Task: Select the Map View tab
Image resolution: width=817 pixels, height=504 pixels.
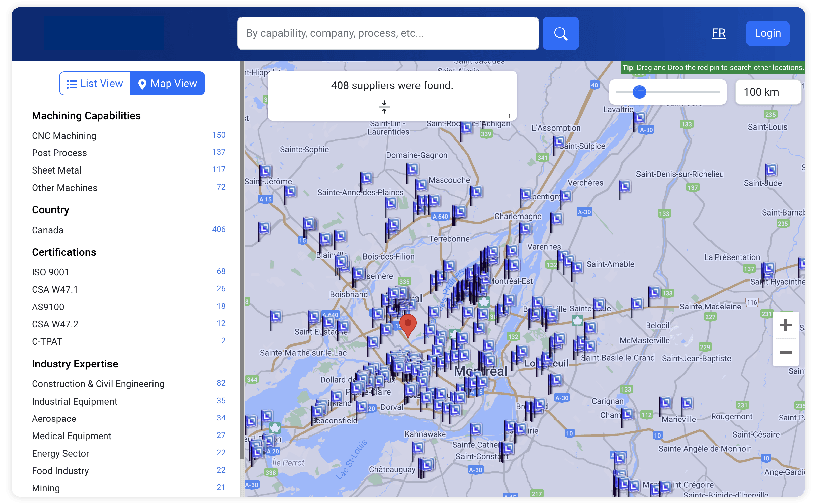Action: (167, 83)
